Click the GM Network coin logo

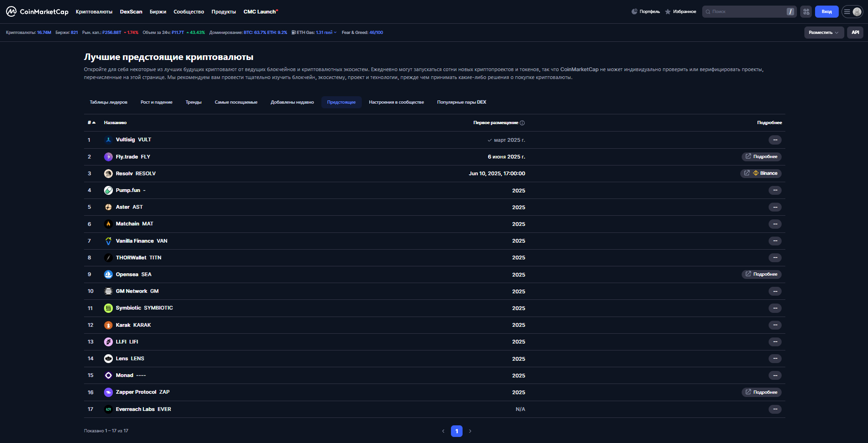108,291
